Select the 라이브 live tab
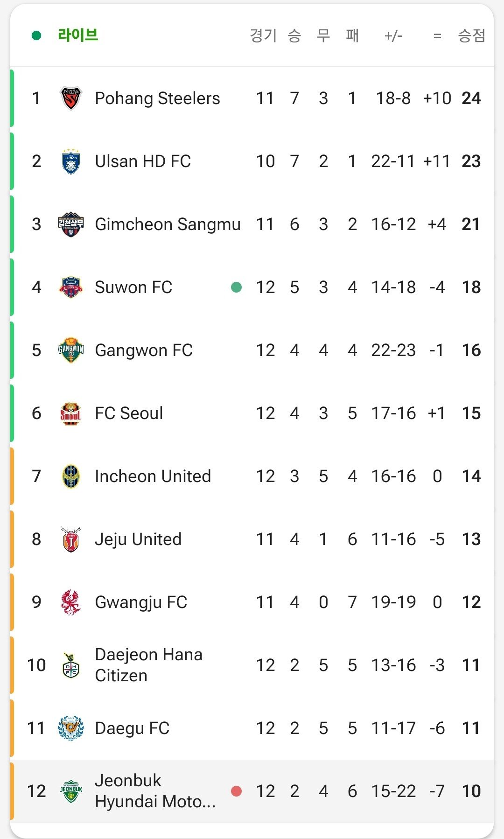504x839 pixels. point(77,35)
